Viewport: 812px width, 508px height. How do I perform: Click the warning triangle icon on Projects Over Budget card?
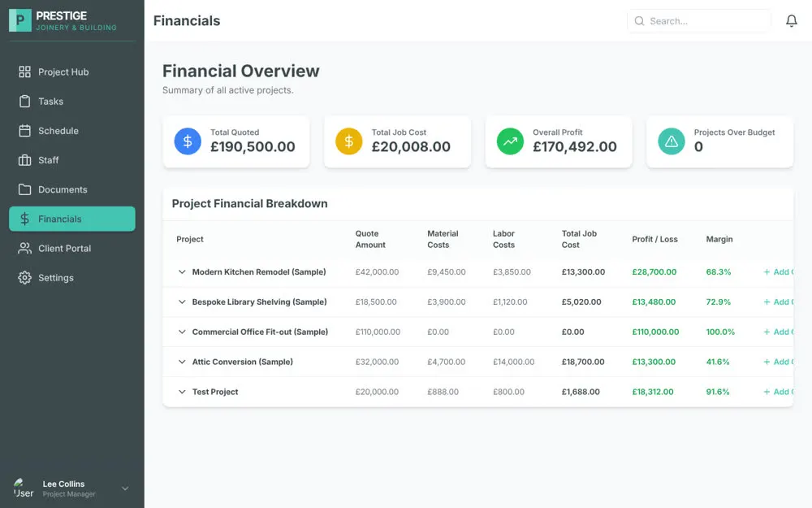point(672,141)
